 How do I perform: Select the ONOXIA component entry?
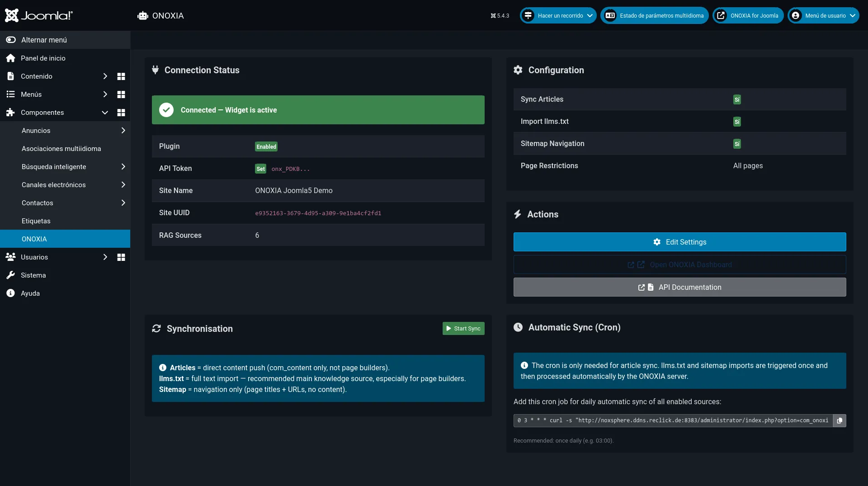point(65,239)
